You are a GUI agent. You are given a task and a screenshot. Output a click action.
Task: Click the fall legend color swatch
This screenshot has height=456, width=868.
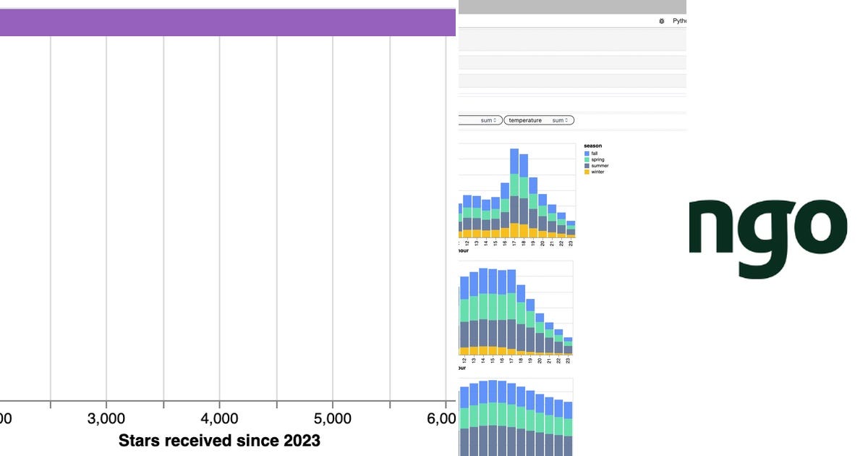[587, 153]
